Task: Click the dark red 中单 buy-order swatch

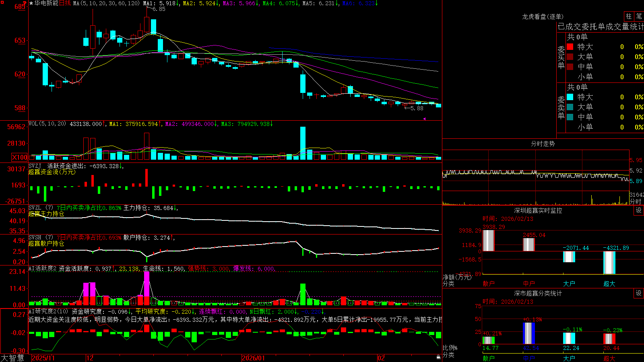Action: [570, 67]
